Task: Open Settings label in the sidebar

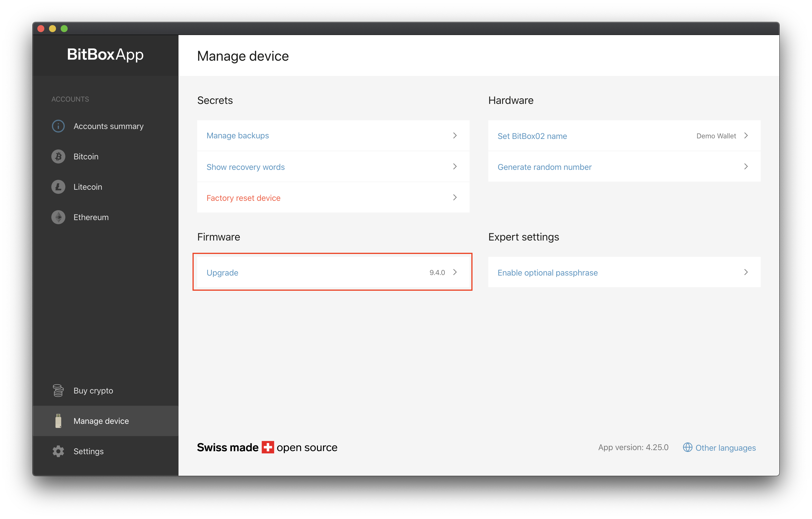Action: point(88,451)
